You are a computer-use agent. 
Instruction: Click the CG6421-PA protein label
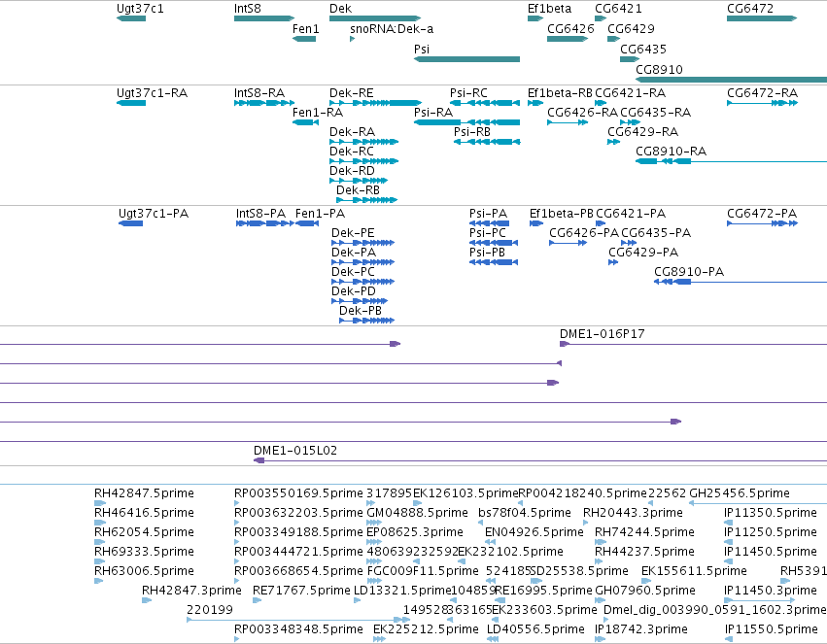coord(631,214)
